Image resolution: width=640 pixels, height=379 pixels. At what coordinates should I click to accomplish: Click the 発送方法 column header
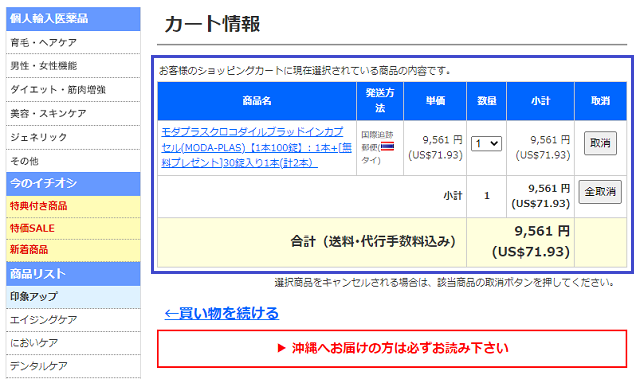tap(380, 101)
